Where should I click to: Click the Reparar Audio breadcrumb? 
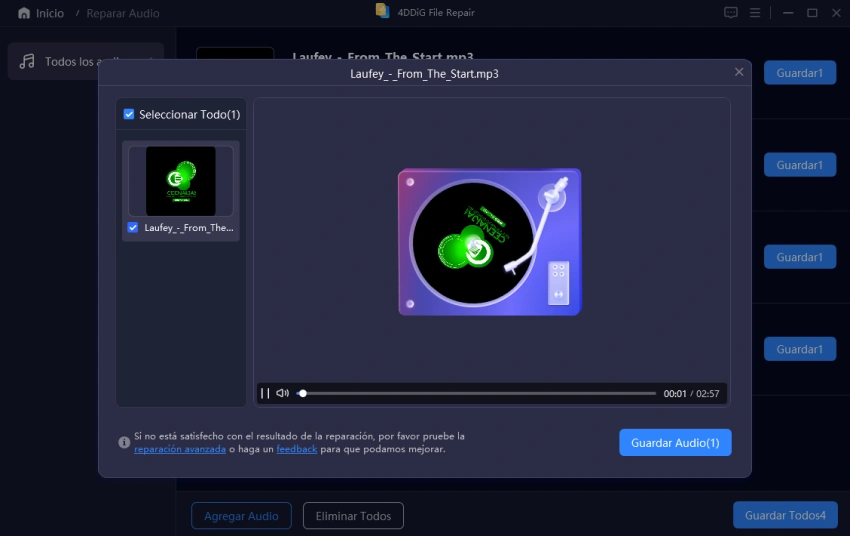pyautogui.click(x=123, y=13)
